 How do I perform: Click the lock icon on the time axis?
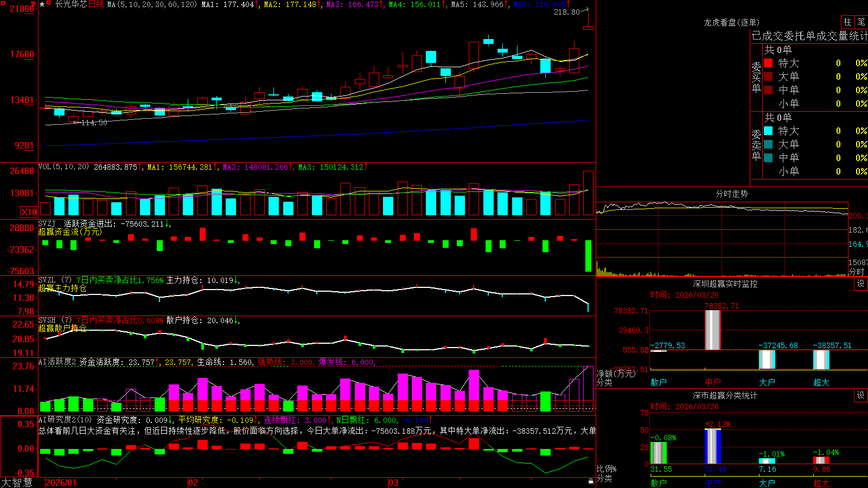(x=591, y=481)
